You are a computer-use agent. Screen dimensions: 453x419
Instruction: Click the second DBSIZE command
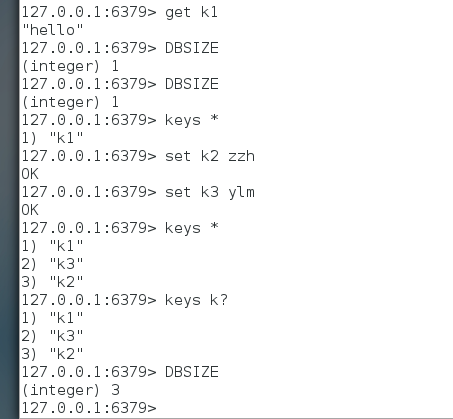192,84
